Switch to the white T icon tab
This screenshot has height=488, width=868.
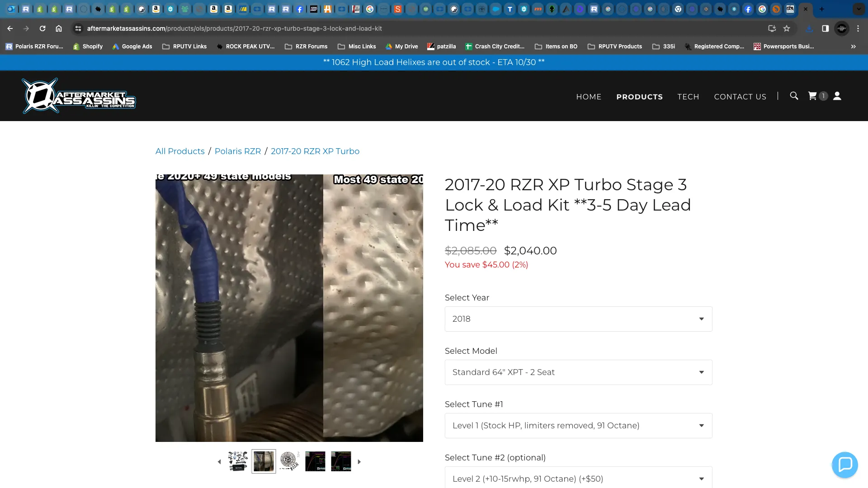coord(510,9)
